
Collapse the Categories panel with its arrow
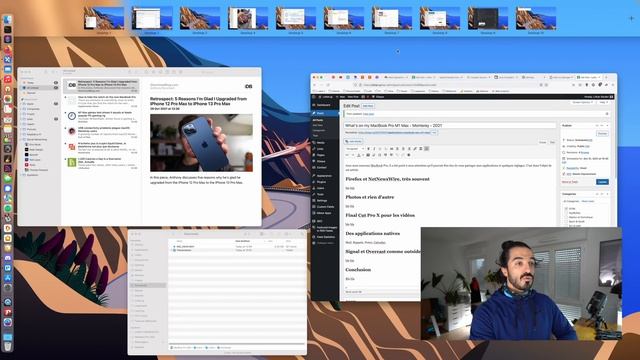click(607, 194)
